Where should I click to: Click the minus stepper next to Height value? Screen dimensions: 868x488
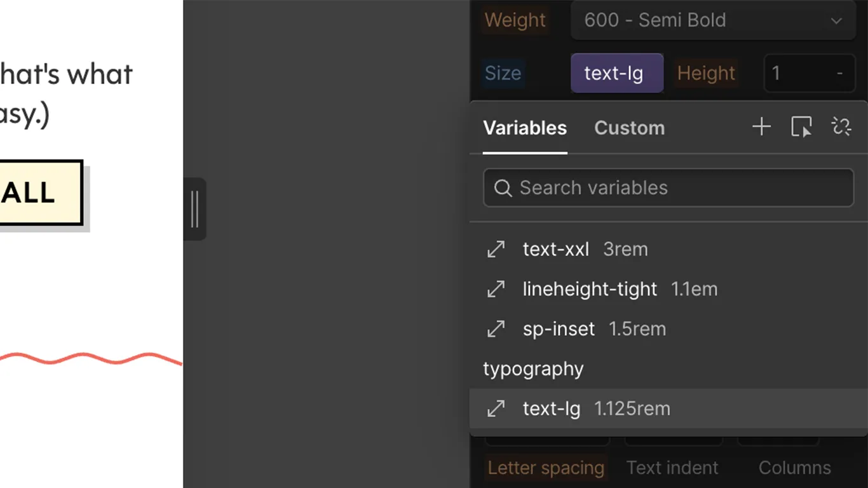(x=840, y=73)
